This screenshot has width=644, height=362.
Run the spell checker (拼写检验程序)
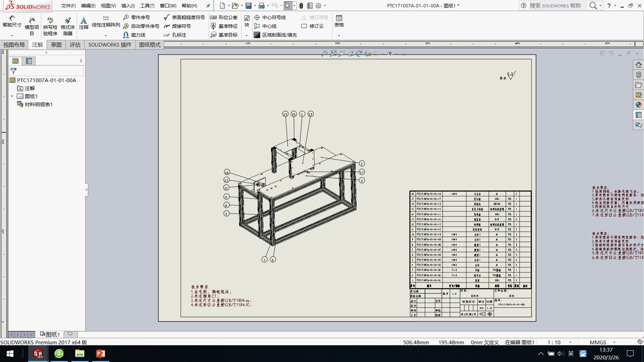pyautogui.click(x=50, y=26)
